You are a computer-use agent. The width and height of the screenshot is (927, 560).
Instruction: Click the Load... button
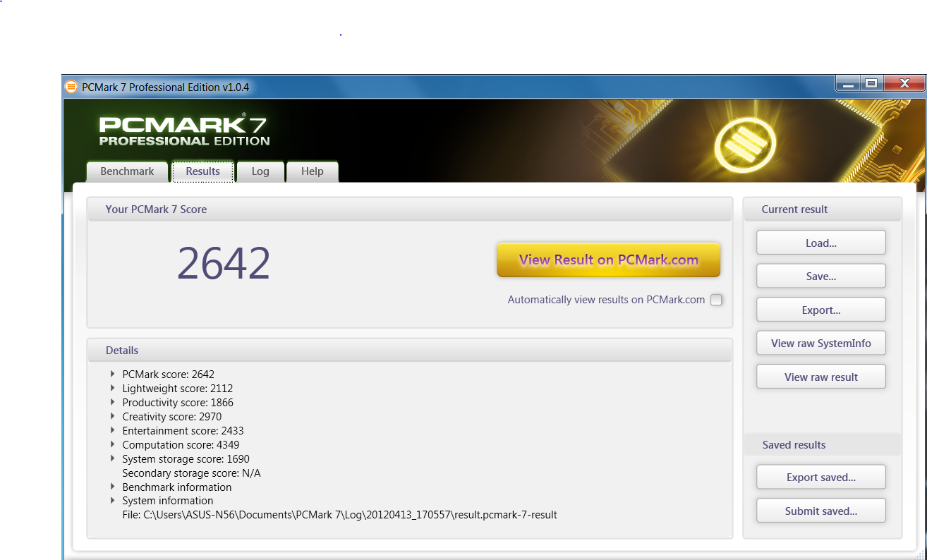[821, 243]
